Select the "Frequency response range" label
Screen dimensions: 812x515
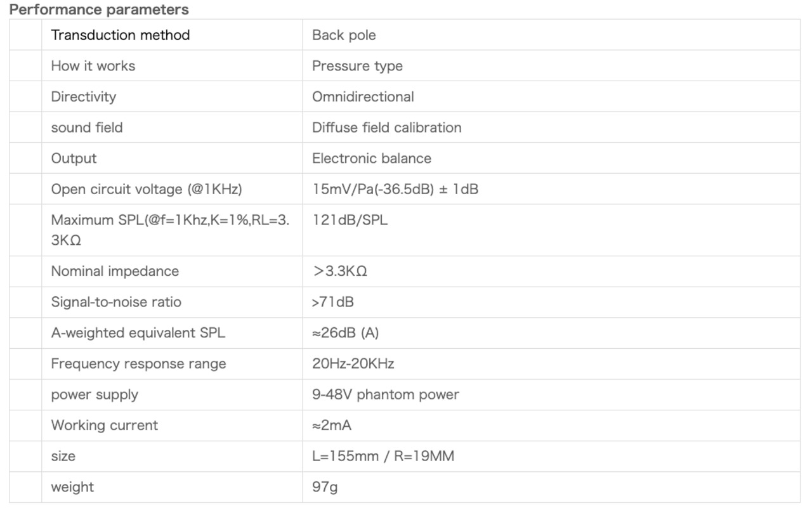pos(138,364)
